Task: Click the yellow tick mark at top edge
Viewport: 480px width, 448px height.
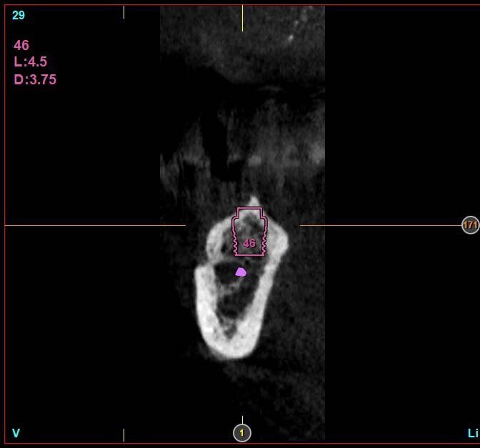Action: (242, 18)
